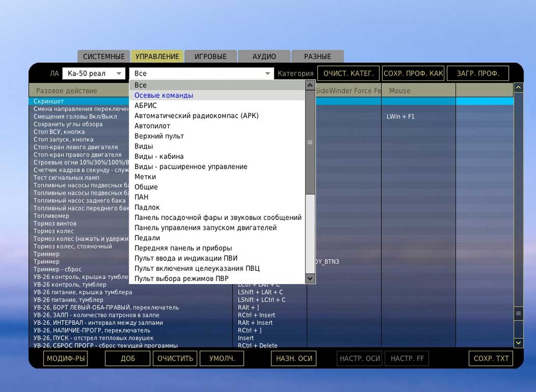
Task: Click СОХР. ТХТ button
Action: (x=491, y=358)
